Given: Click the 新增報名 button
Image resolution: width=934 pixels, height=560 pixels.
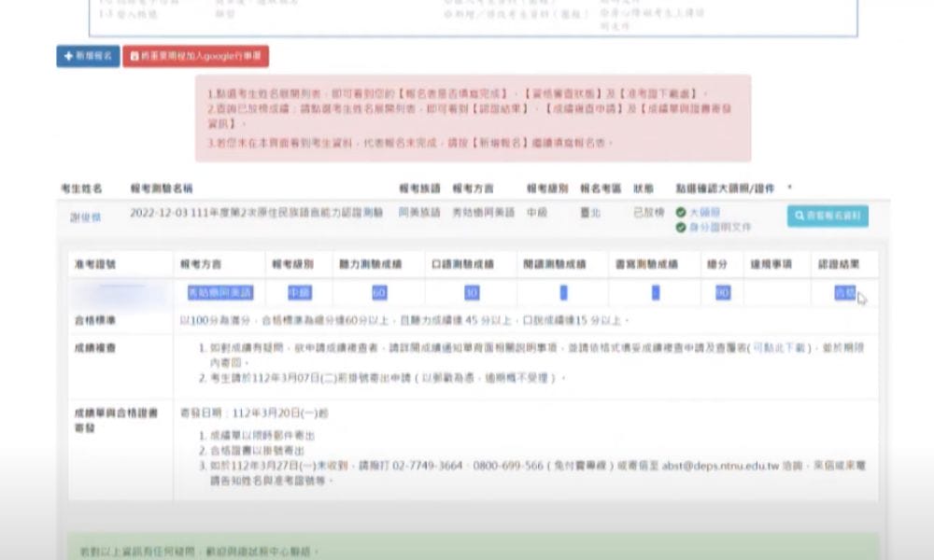Looking at the screenshot, I should point(88,57).
